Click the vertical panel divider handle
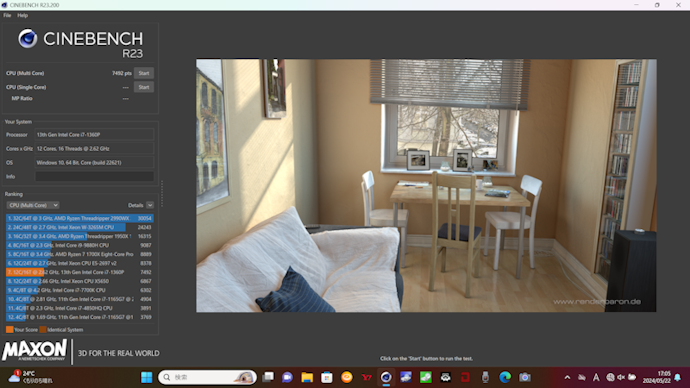 pos(162,194)
